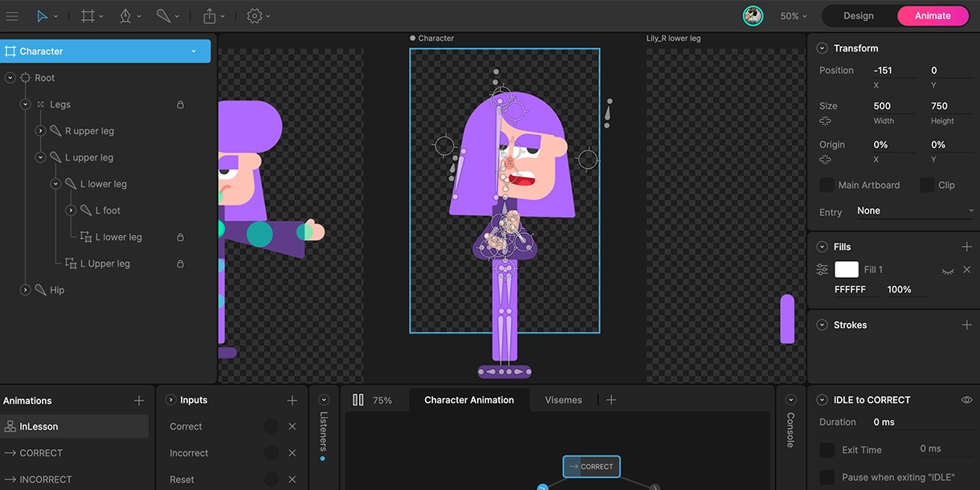The image size is (980, 490).
Task: Pause the state machine playback
Action: point(358,400)
